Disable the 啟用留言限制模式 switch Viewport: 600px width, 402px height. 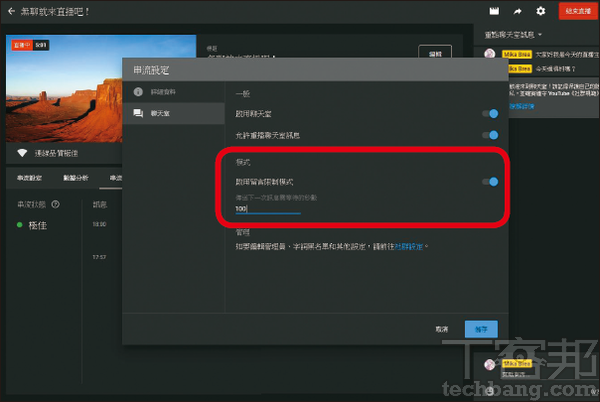489,182
